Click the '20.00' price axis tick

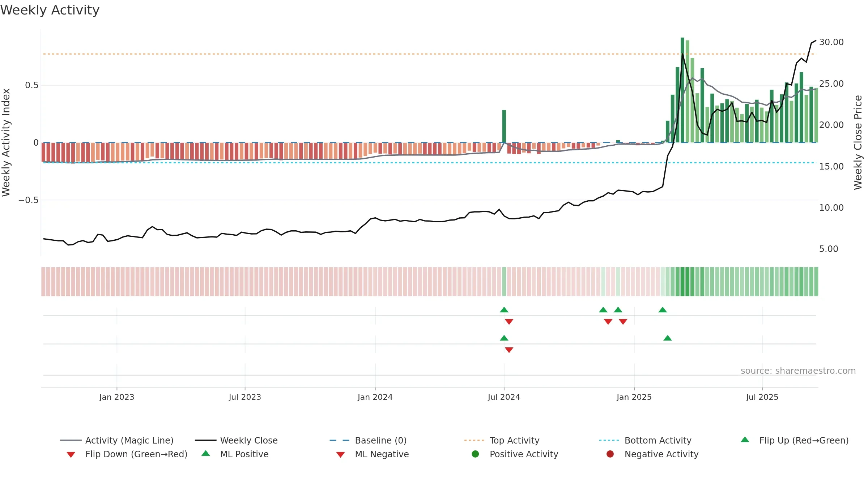pyautogui.click(x=831, y=125)
